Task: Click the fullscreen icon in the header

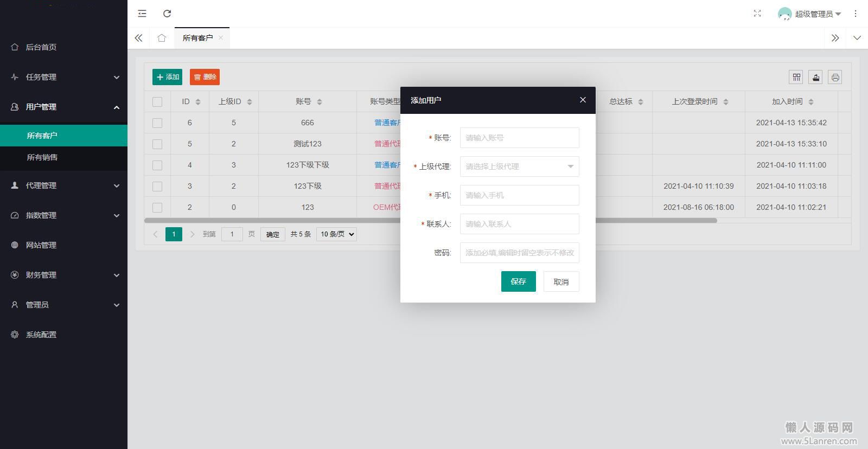Action: 757,14
